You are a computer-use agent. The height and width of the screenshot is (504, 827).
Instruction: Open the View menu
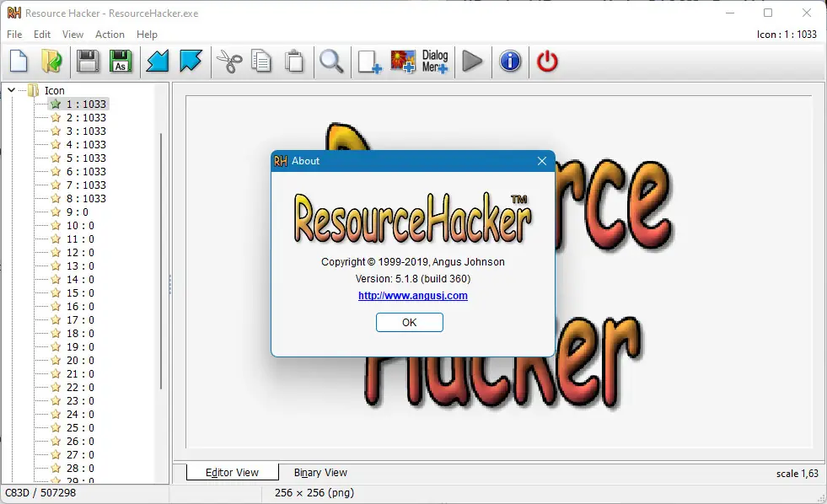point(72,35)
